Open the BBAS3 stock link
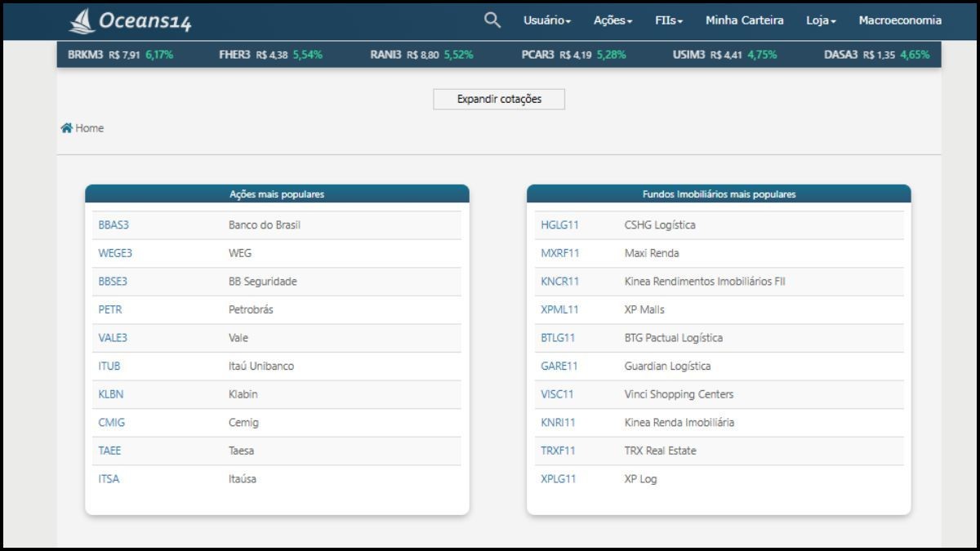The image size is (980, 551). point(114,224)
